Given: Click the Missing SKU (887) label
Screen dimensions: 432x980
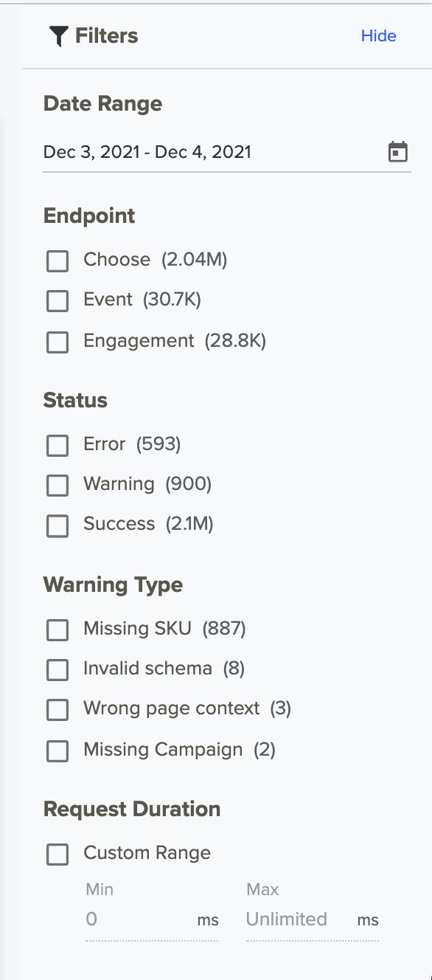Looking at the screenshot, I should (x=164, y=629).
